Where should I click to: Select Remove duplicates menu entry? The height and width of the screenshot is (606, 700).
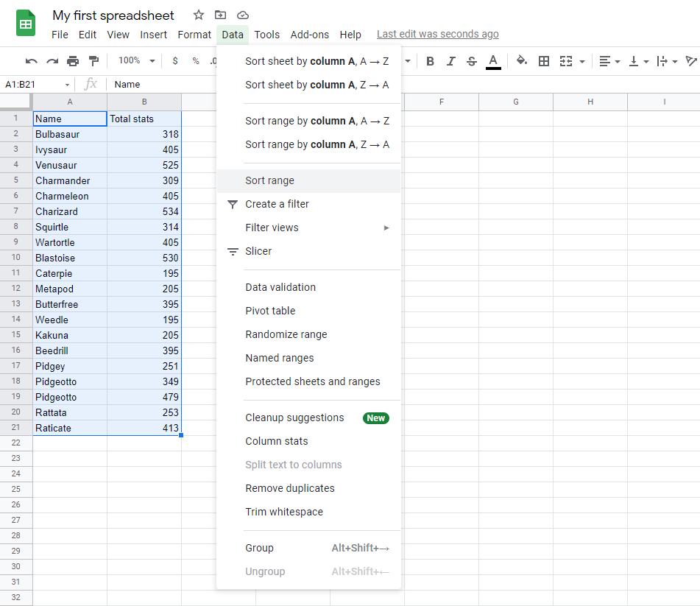(x=290, y=488)
